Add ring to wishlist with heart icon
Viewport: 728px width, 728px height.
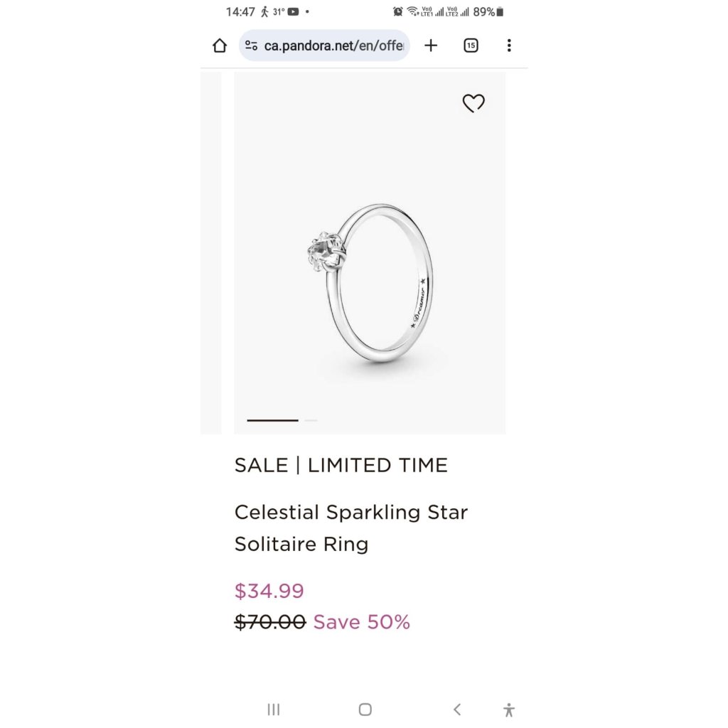(x=473, y=103)
